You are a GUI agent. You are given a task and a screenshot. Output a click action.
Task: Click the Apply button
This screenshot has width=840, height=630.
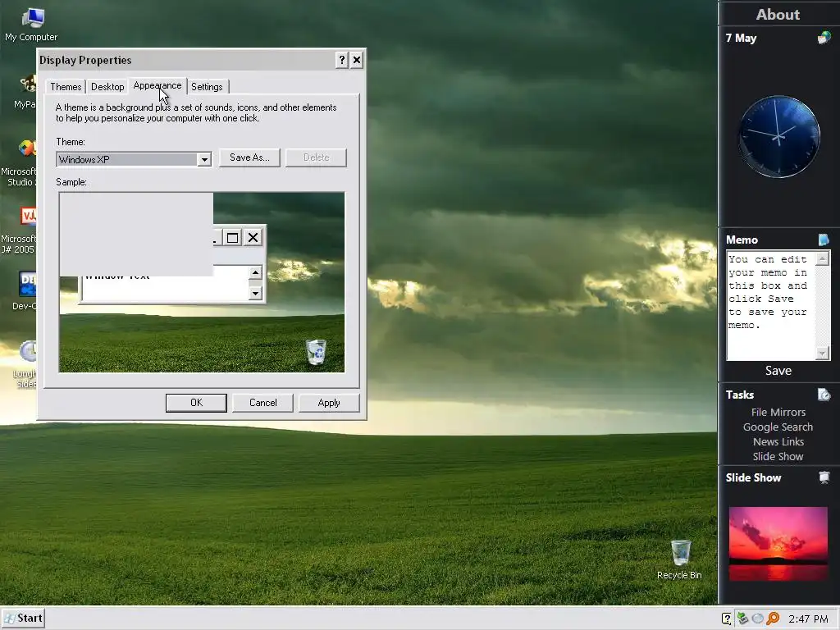[x=328, y=403]
